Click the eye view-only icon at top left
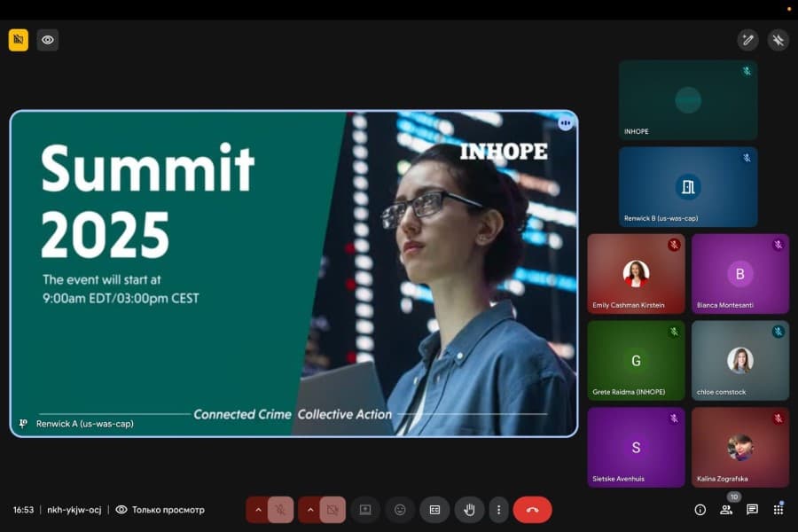 (48, 40)
